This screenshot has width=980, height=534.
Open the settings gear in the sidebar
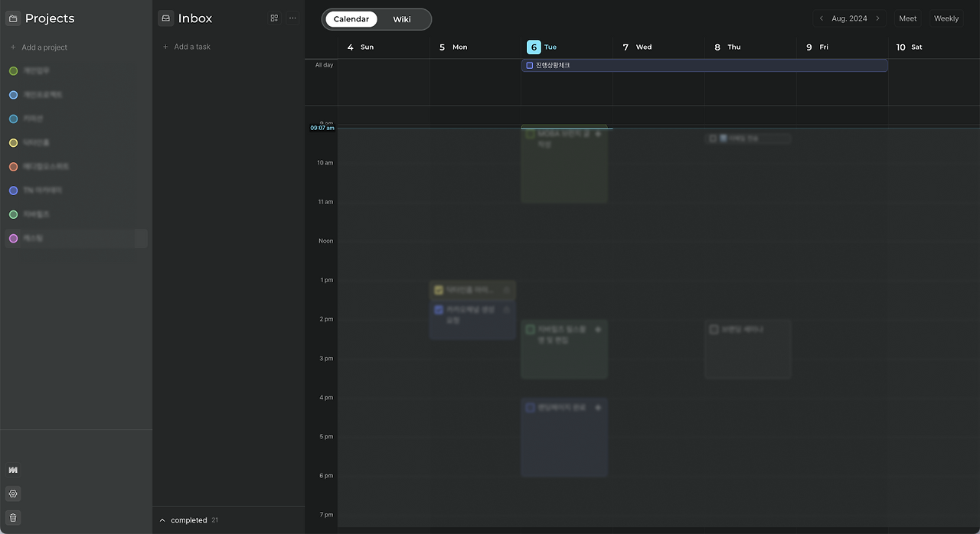[x=13, y=493]
